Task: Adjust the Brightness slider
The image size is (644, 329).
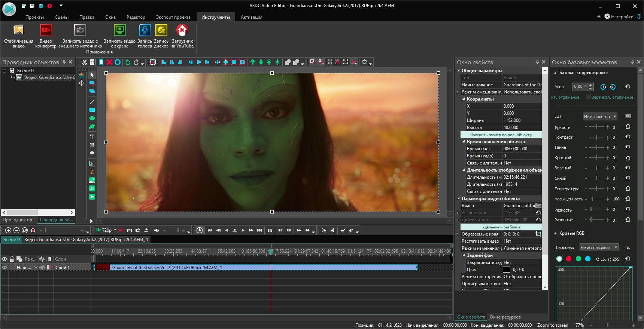Action: coord(596,127)
